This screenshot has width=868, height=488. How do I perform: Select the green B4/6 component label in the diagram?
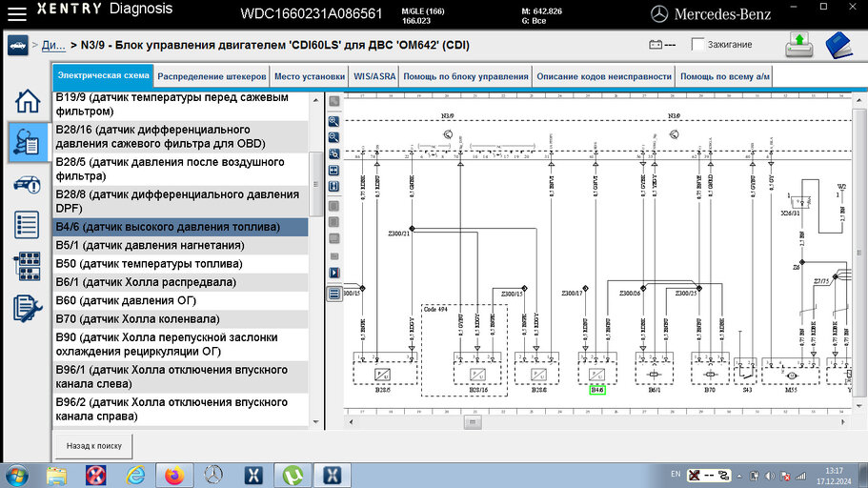[x=597, y=390]
